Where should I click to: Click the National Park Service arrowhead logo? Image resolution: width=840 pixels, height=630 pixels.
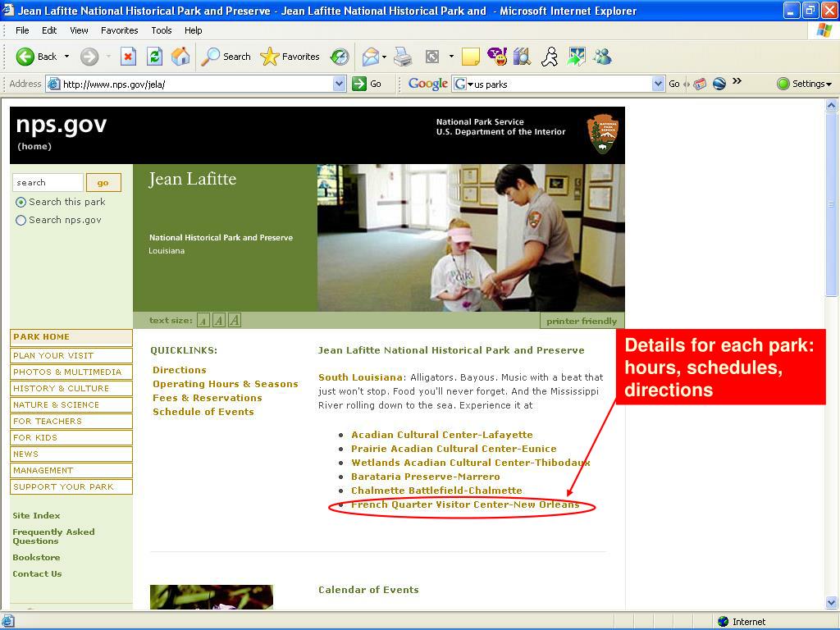tap(603, 134)
